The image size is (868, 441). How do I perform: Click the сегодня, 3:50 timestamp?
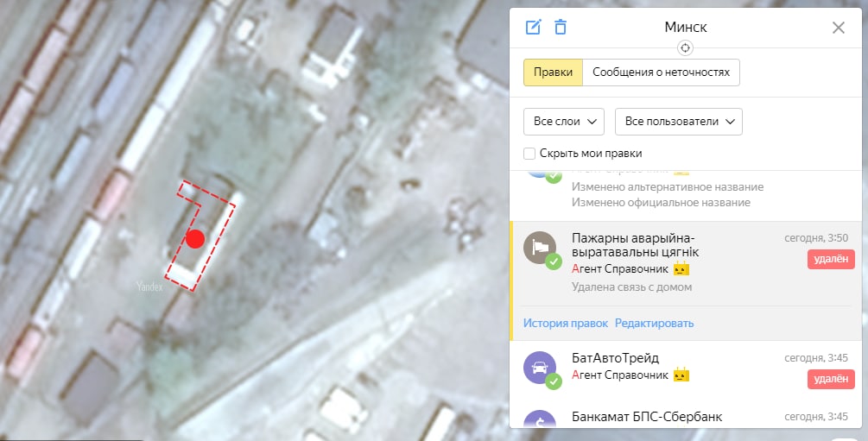[816, 238]
